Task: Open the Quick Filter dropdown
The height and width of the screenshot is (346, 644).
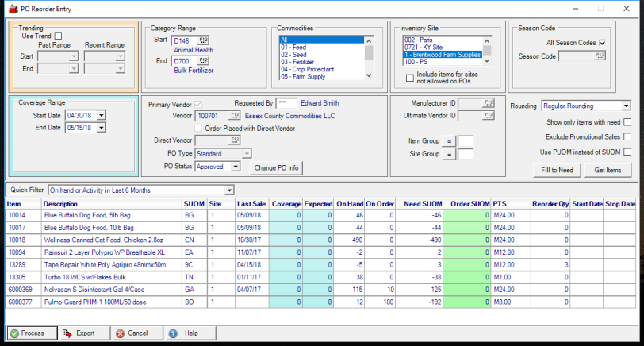Action: (x=229, y=190)
